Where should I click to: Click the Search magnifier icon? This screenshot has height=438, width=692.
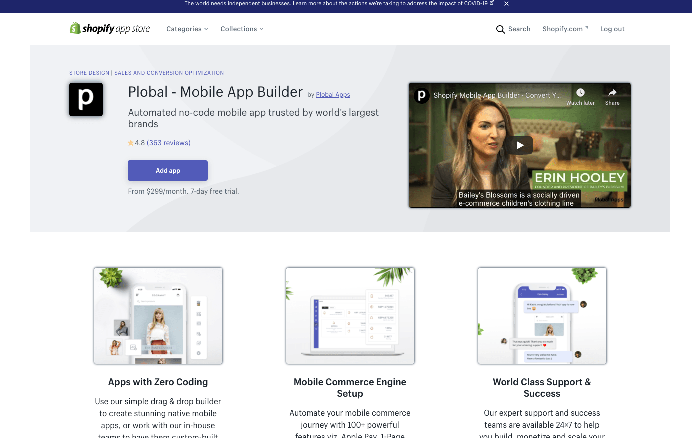(500, 29)
